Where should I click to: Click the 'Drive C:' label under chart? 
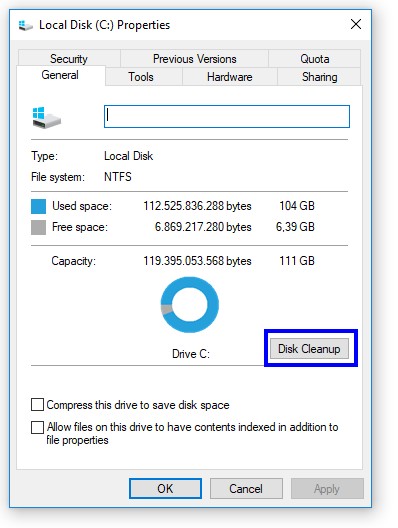click(x=191, y=354)
